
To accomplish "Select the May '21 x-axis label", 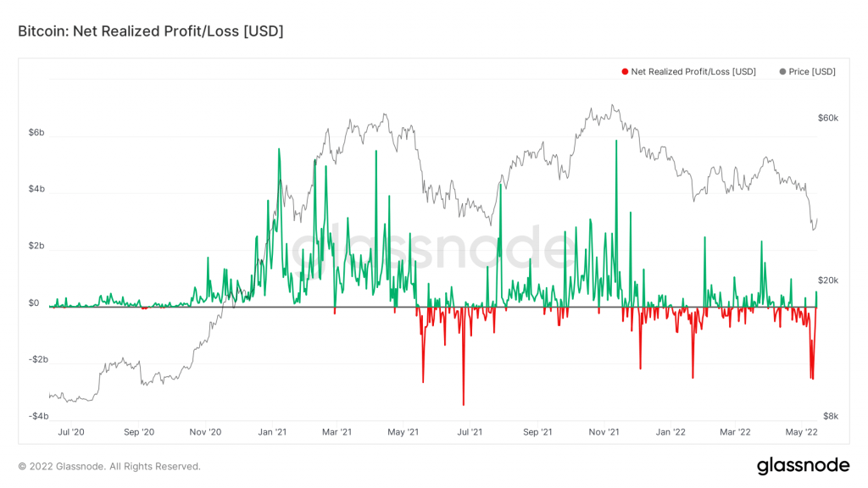I will [x=403, y=432].
